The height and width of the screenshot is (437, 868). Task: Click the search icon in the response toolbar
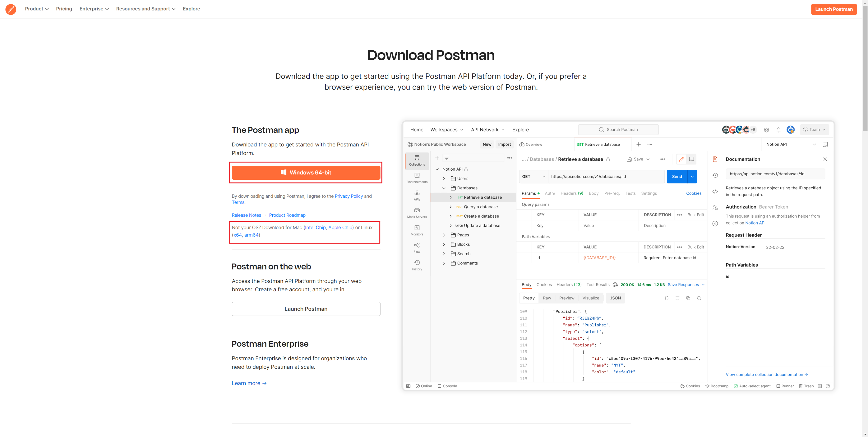699,298
